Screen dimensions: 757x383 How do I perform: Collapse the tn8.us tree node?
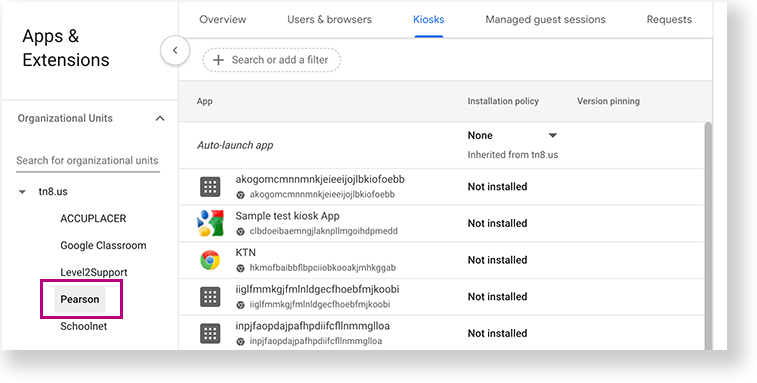pos(22,192)
